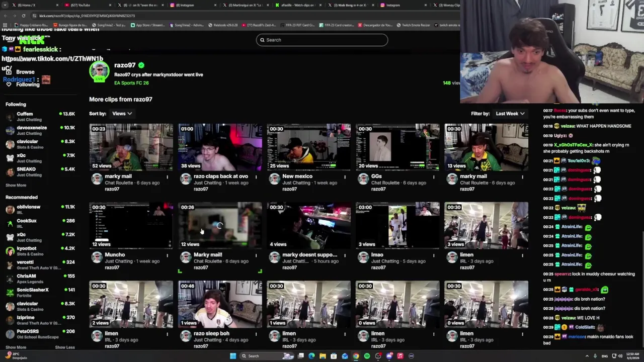Viewport: 644px width, 362px height.
Task: Open options menu for 'razo sleep boh' clip
Action: click(x=256, y=334)
